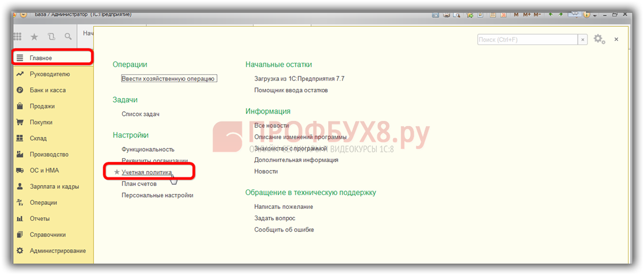
Task: Open menu settings gear icon
Action: [x=598, y=39]
